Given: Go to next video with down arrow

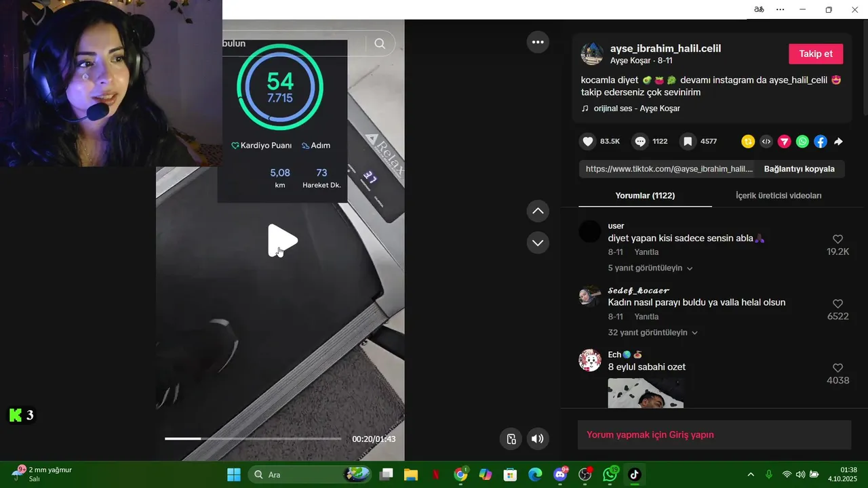Looking at the screenshot, I should [538, 242].
